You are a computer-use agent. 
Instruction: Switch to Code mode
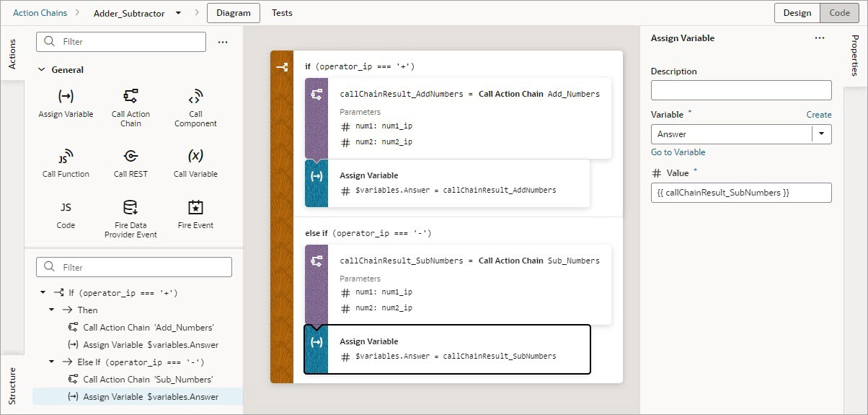point(839,13)
